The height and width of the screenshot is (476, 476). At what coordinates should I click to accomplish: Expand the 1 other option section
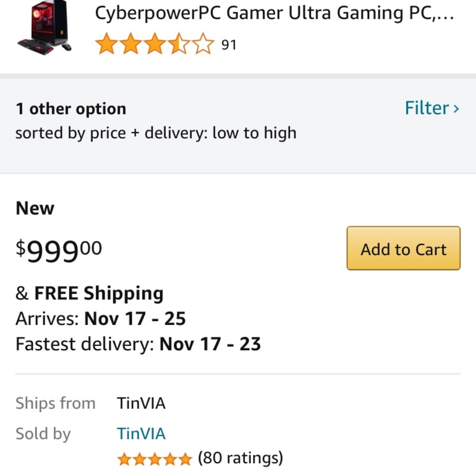pos(71,108)
